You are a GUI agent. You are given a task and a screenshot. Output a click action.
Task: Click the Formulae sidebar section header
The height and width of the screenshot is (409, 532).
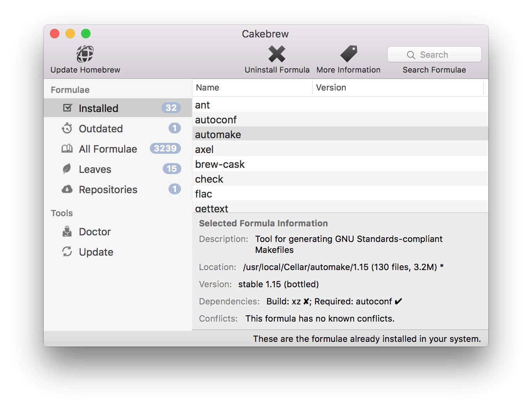coord(70,90)
